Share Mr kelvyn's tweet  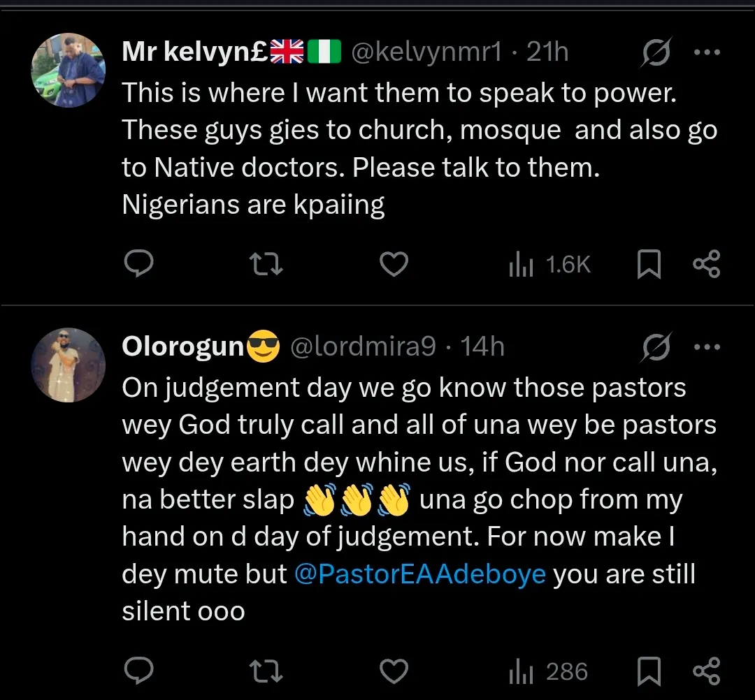click(x=706, y=265)
